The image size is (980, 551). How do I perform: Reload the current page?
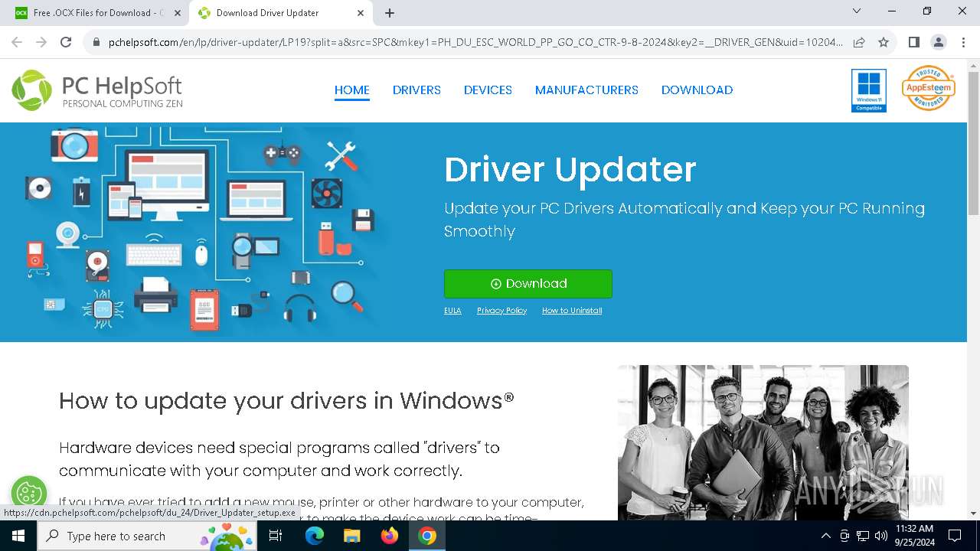click(66, 42)
